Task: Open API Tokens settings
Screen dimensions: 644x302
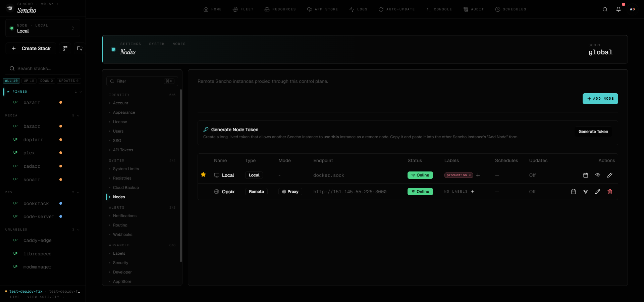Action: (123, 150)
